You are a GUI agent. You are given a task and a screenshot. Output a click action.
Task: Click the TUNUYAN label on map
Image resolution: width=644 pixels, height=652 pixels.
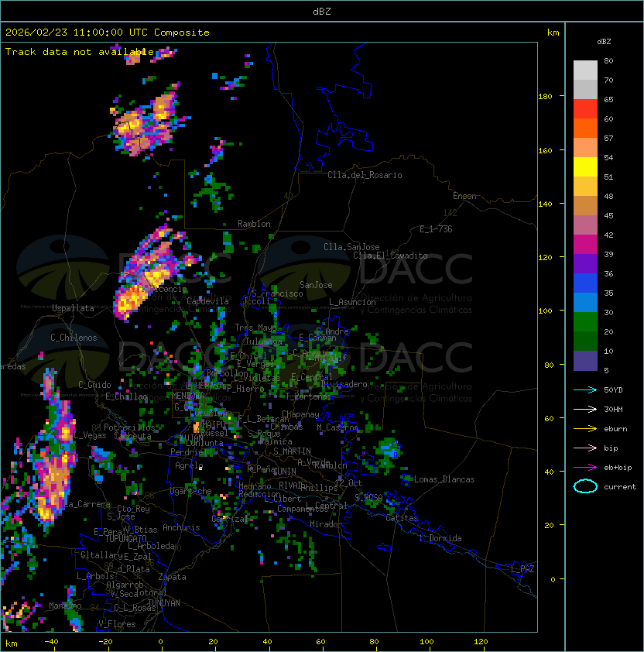[x=163, y=602]
